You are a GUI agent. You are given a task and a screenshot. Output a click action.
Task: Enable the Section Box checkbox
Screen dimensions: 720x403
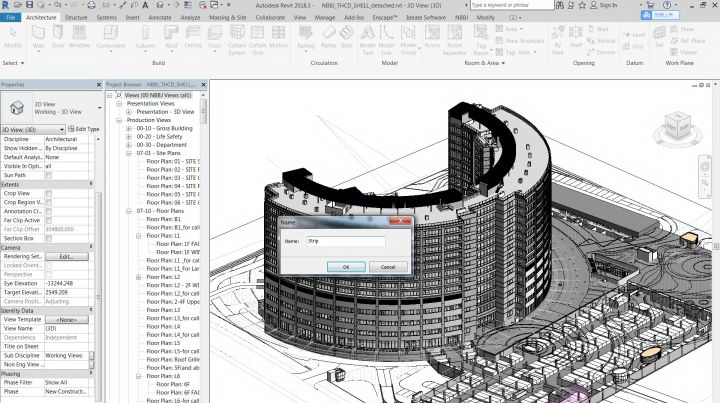coord(48,238)
